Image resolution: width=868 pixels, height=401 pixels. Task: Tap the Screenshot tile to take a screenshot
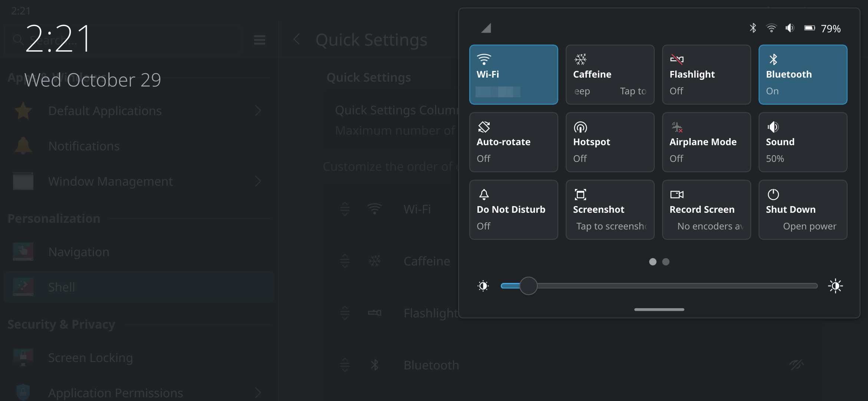(x=610, y=209)
